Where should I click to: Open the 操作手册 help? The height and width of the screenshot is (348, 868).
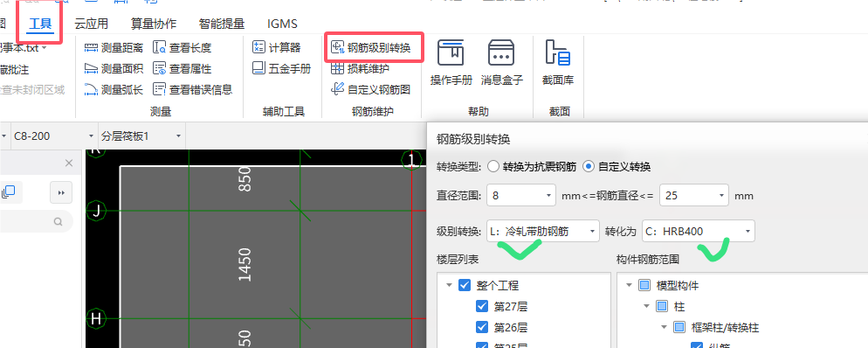click(451, 62)
